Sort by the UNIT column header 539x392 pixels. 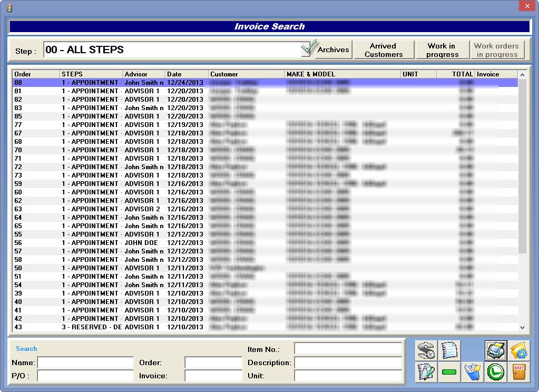(418, 74)
